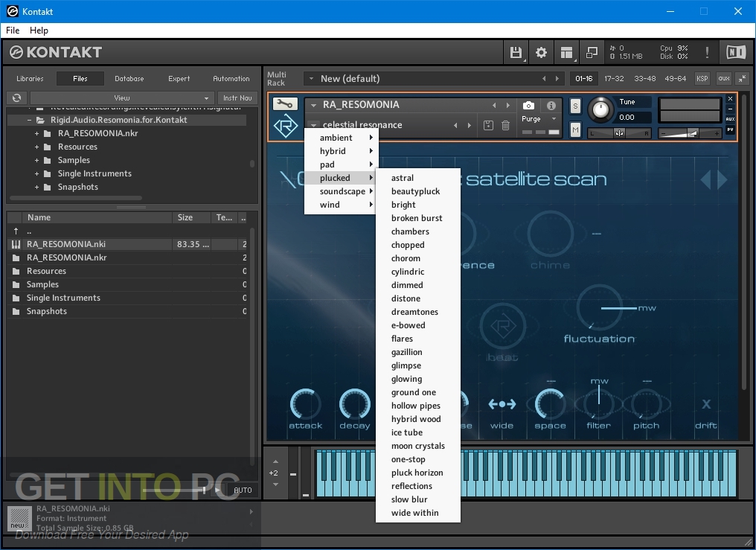The height and width of the screenshot is (550, 756).
Task: Open the Purge dropdown
Action: [x=539, y=118]
